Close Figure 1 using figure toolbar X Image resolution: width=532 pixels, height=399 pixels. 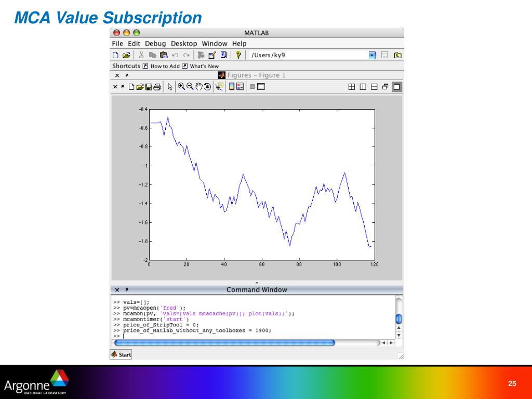click(115, 87)
